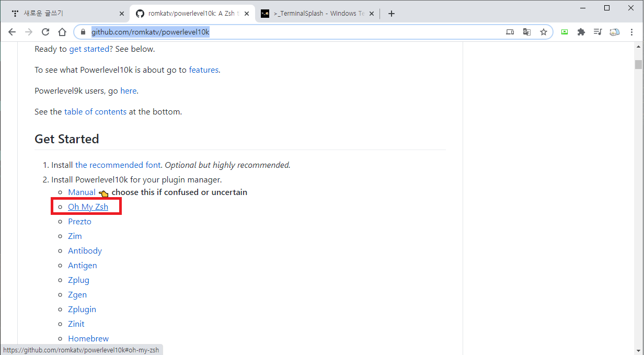Open the Prezto installation link
Image resolution: width=644 pixels, height=355 pixels.
[79, 222]
